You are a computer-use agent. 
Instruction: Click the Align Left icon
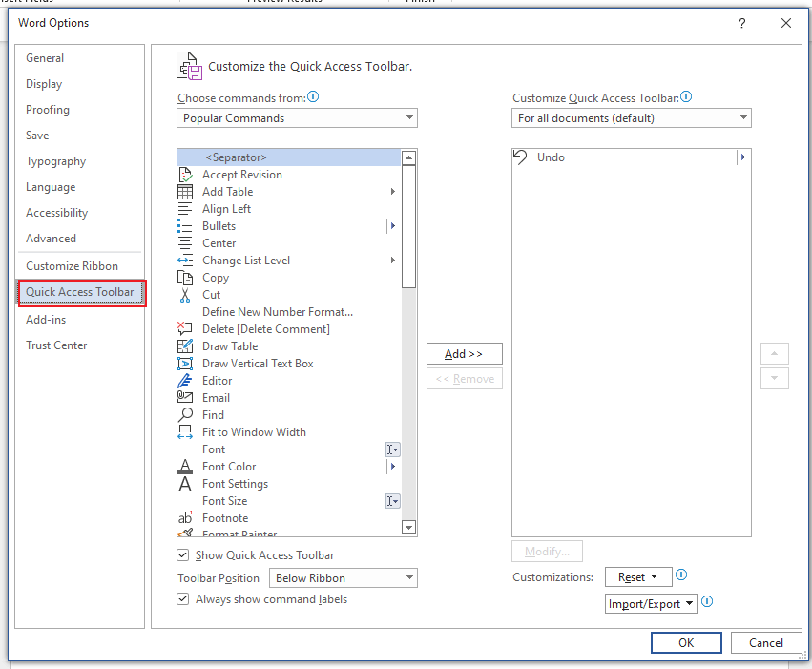tap(185, 209)
